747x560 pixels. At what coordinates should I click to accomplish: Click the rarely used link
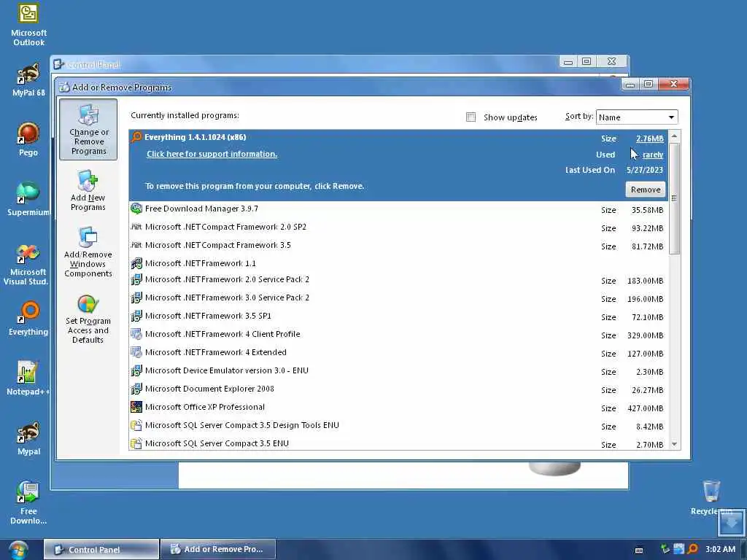[653, 155]
